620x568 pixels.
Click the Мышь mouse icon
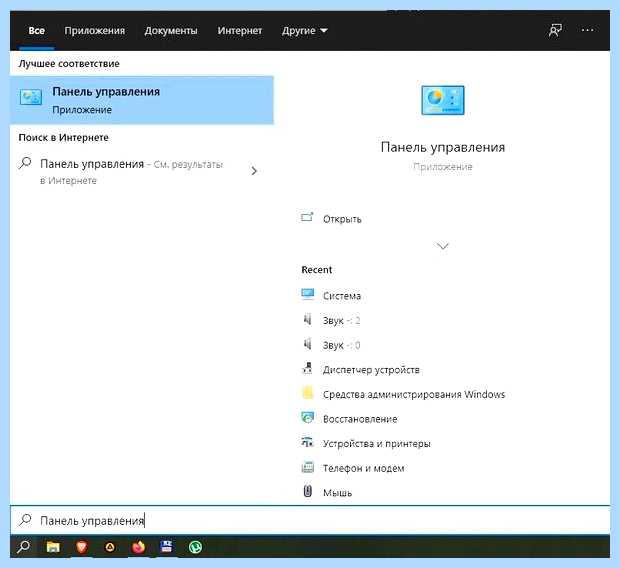307,491
